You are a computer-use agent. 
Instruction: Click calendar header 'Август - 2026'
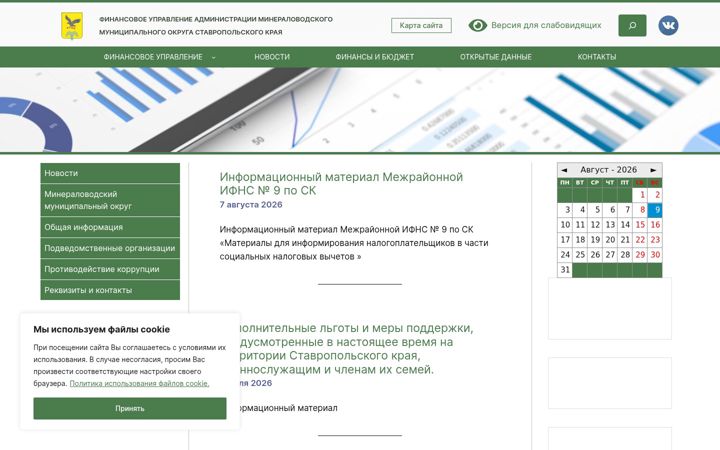pyautogui.click(x=608, y=170)
